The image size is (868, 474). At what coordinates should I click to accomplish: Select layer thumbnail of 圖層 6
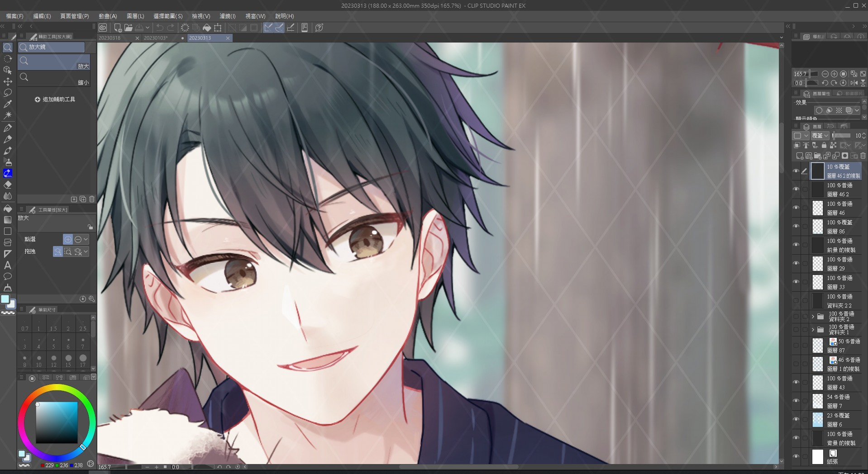point(818,420)
